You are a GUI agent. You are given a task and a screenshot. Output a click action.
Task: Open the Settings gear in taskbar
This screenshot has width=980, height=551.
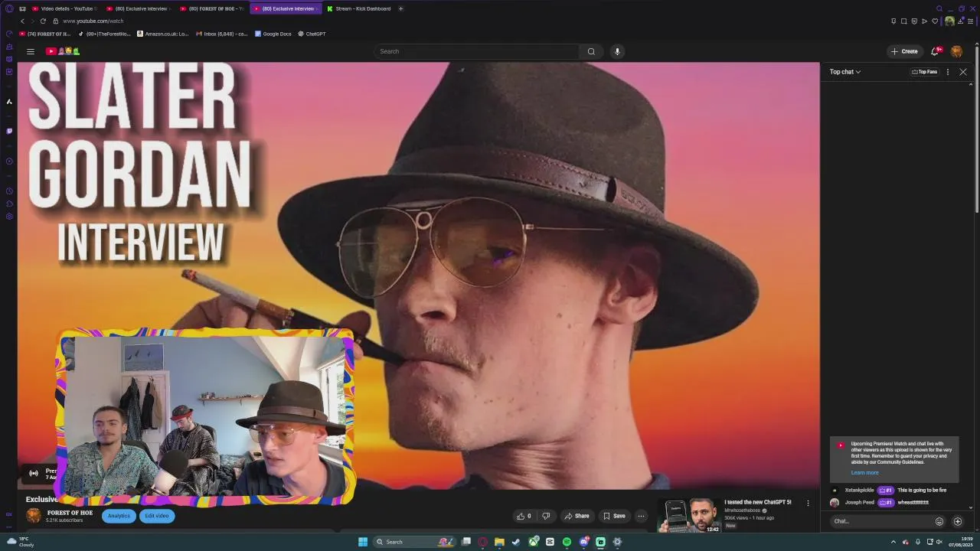[x=617, y=542]
